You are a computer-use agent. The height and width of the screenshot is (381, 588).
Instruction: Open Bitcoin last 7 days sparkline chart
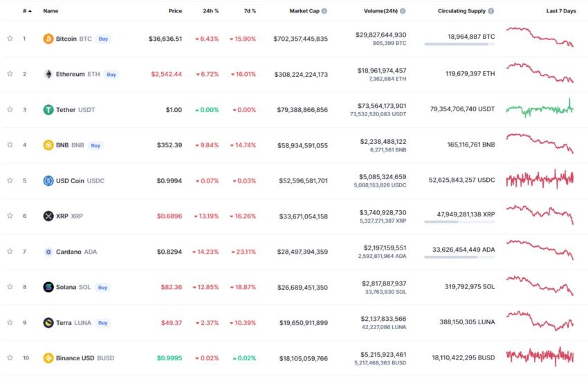click(540, 37)
